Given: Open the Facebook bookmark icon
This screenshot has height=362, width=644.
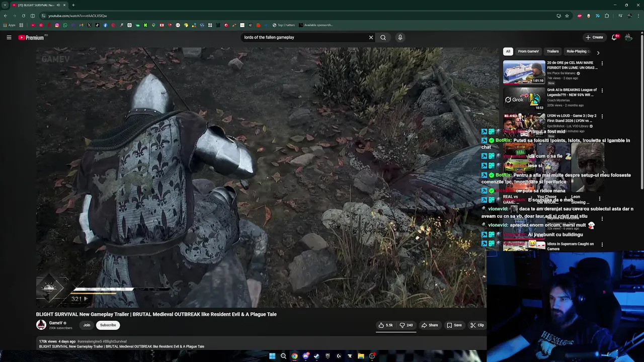Looking at the screenshot, I should 105,25.
